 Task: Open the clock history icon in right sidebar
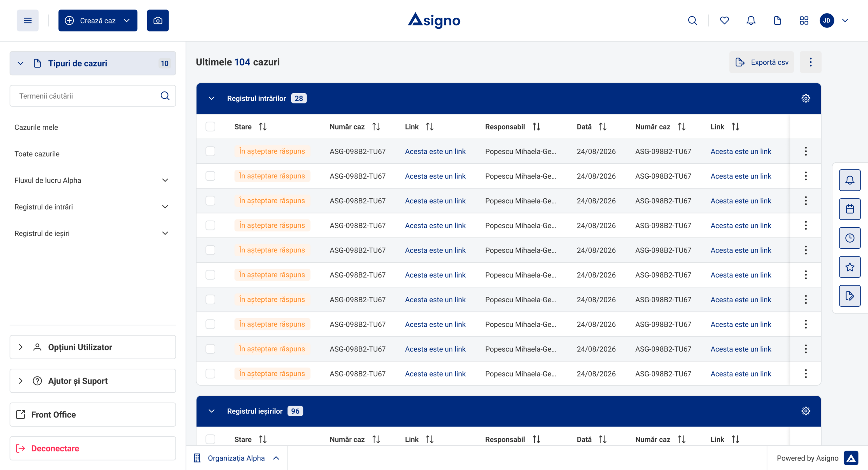pos(850,238)
